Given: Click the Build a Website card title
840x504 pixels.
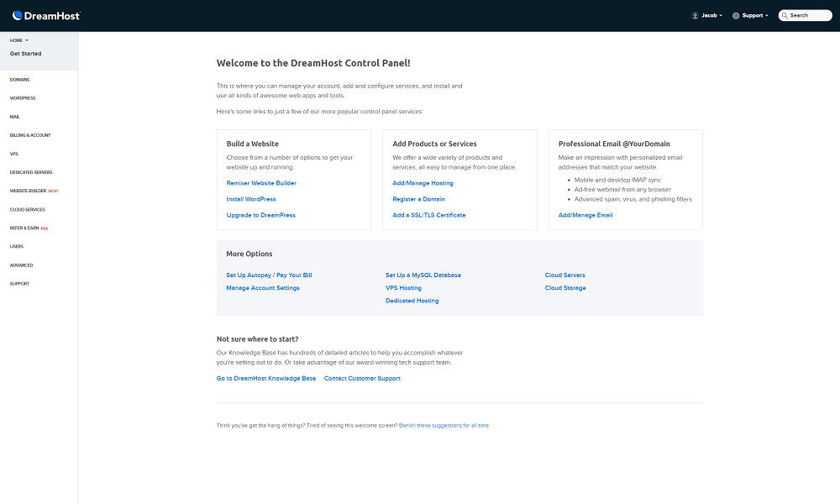Looking at the screenshot, I should 252,144.
